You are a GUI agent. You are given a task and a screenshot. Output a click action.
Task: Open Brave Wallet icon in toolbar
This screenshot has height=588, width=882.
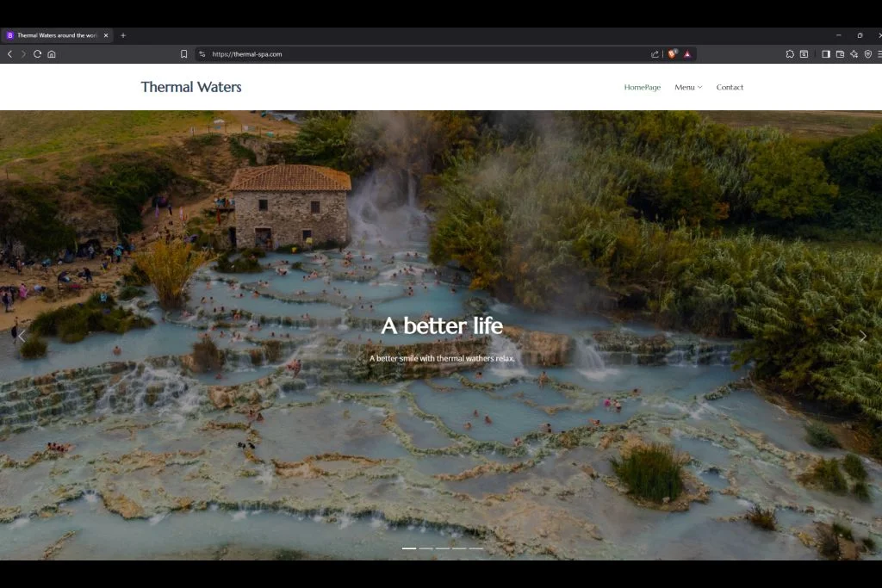840,54
